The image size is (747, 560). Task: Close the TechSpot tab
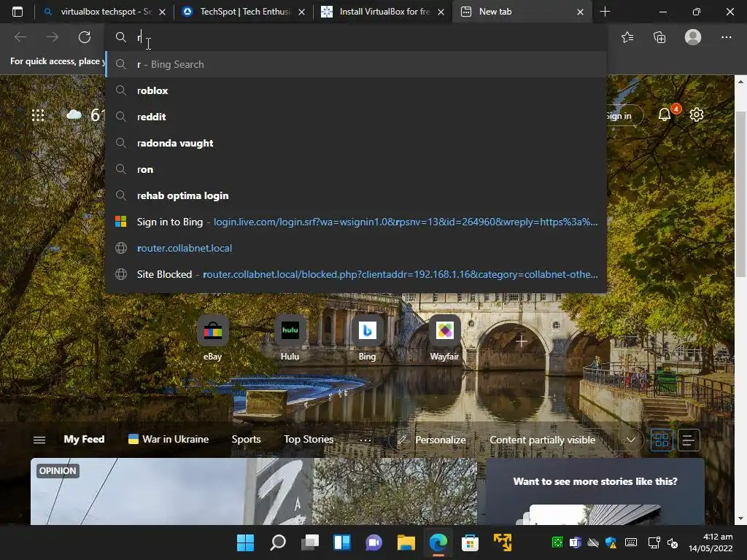[x=301, y=12]
